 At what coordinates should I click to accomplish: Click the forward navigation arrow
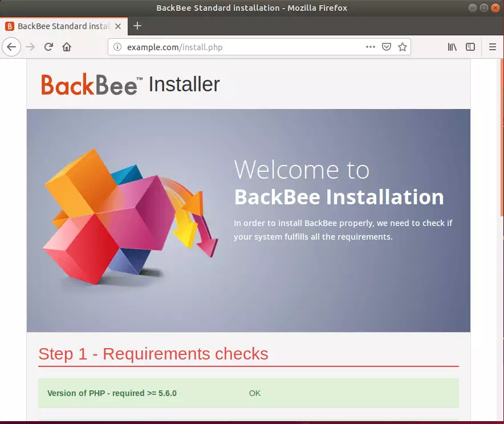click(30, 47)
